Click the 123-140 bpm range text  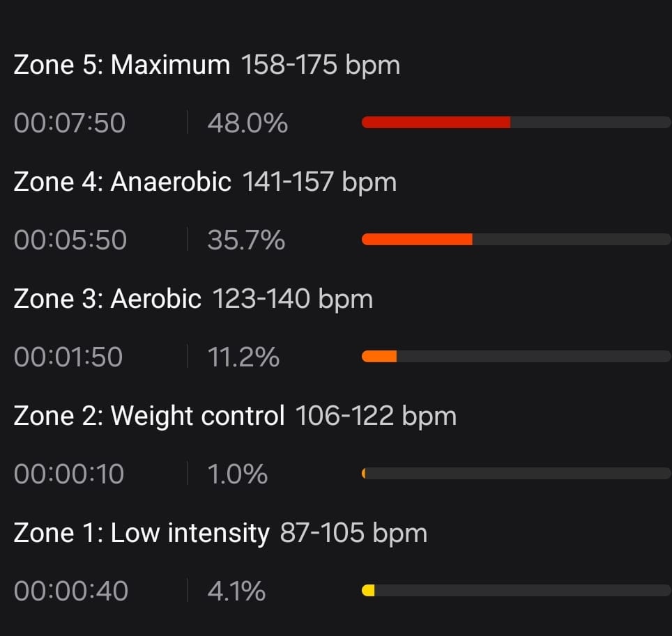[x=292, y=300]
